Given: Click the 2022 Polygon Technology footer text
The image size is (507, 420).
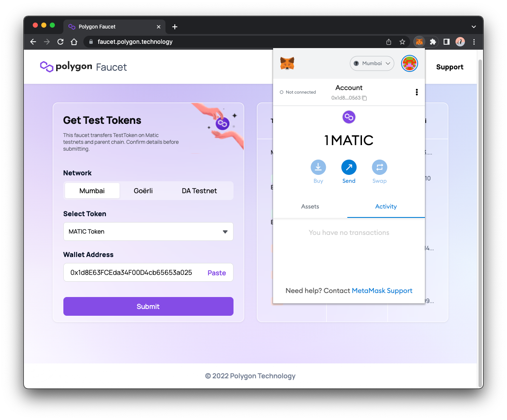Looking at the screenshot, I should (x=250, y=376).
